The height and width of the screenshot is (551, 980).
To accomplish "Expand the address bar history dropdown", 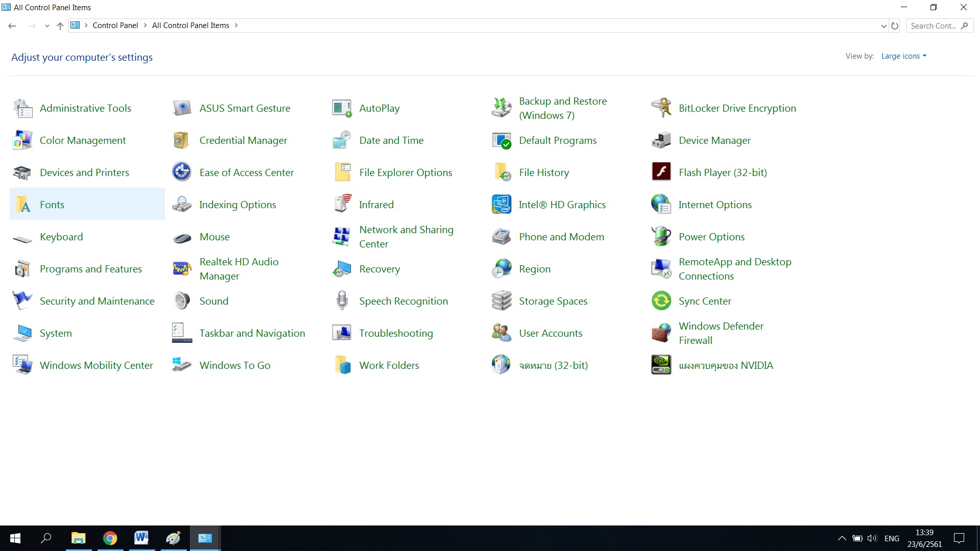I will click(x=884, y=26).
